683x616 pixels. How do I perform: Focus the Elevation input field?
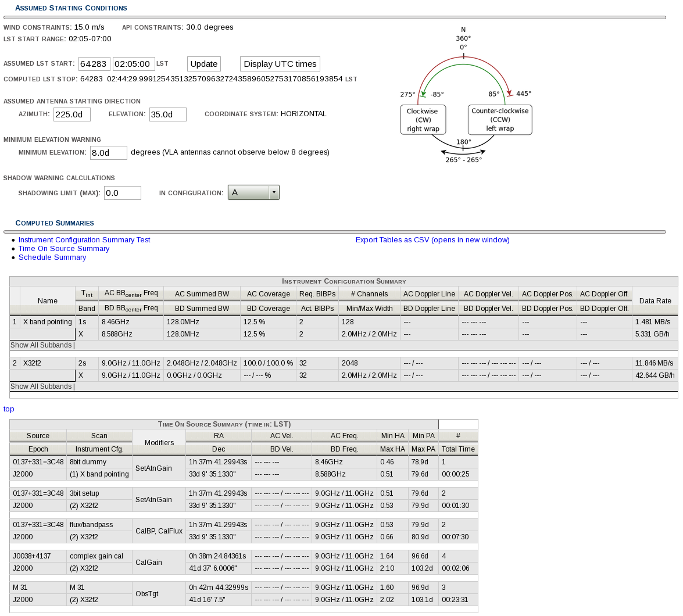click(x=167, y=114)
